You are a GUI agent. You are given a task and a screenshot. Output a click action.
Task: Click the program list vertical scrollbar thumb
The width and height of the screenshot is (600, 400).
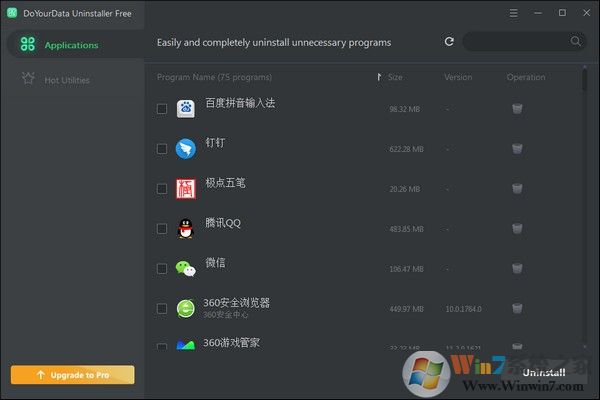585,79
